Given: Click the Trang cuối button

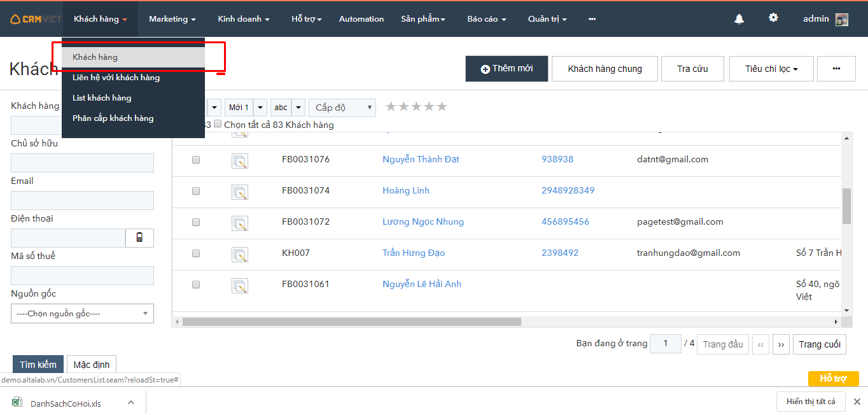Looking at the screenshot, I should (820, 344).
